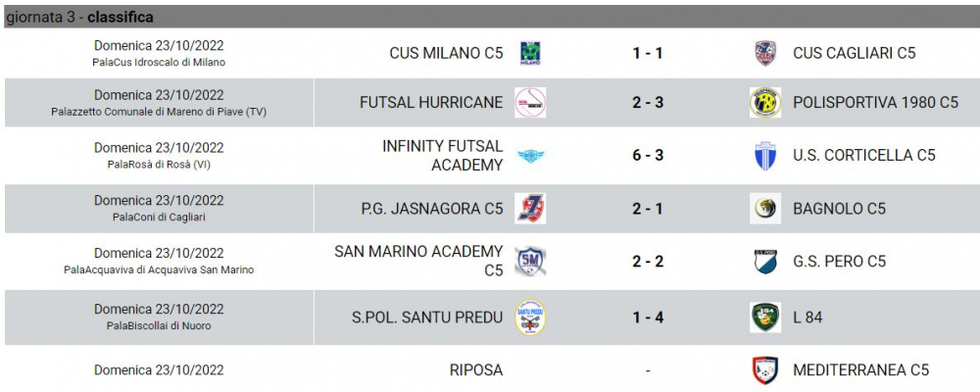Click the P.G. Jasnagora C5 logo
The width and height of the screenshot is (980, 392).
(530, 208)
